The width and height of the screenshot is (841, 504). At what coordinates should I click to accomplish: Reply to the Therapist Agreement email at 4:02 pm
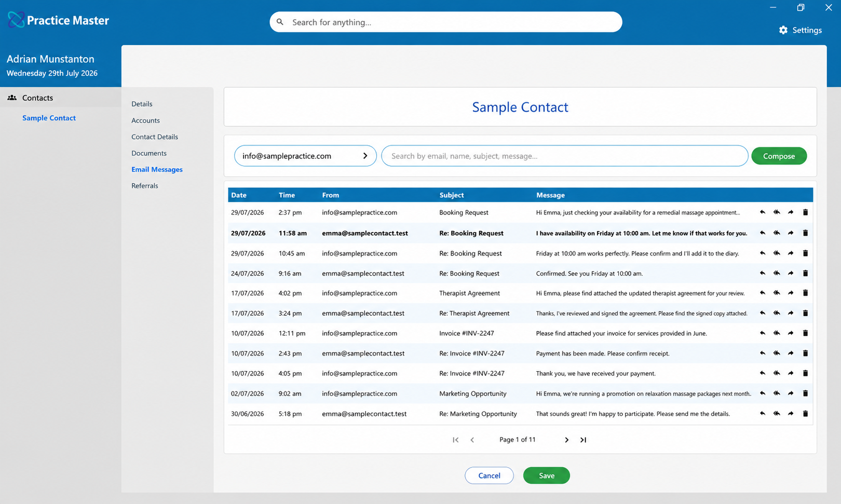coord(763,293)
